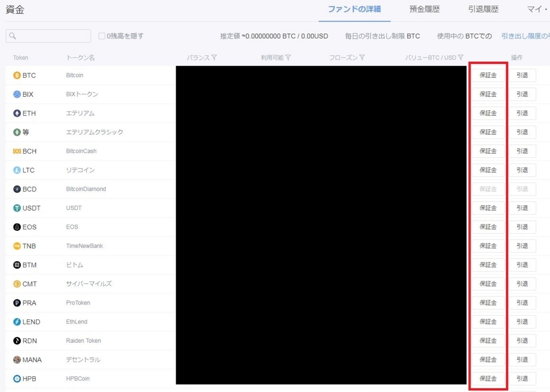Click 保証金 button for BTM

(488, 265)
